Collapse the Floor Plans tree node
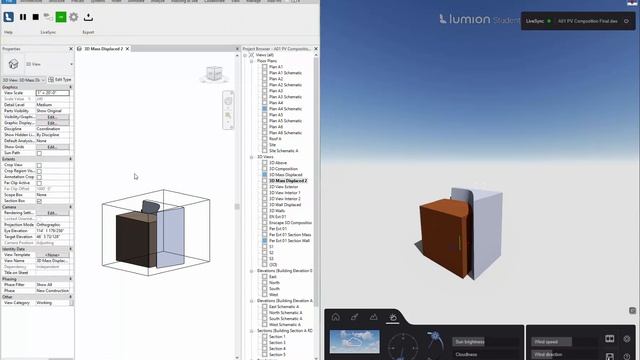640x360 pixels. [251, 61]
